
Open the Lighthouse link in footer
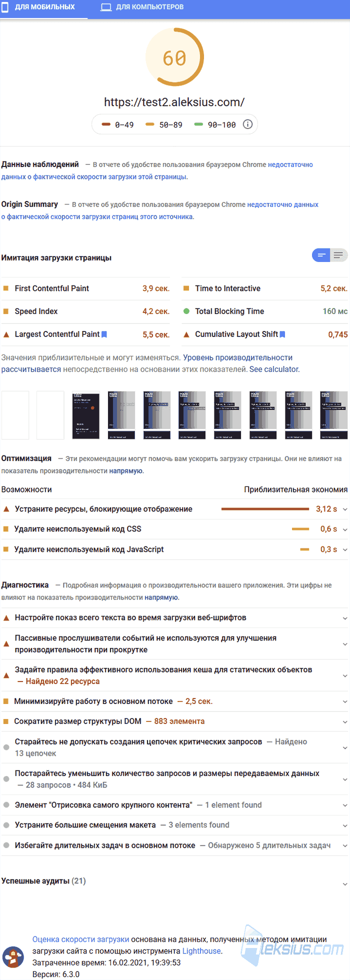point(201,951)
